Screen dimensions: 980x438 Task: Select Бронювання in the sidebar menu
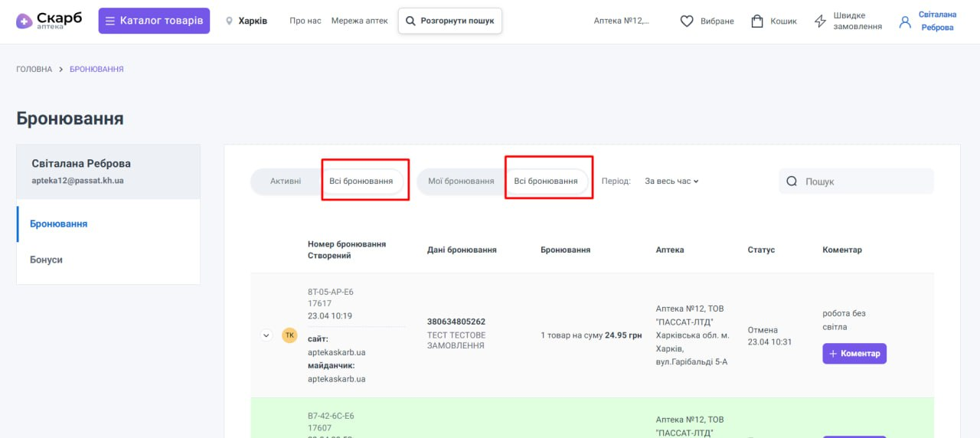(x=59, y=224)
